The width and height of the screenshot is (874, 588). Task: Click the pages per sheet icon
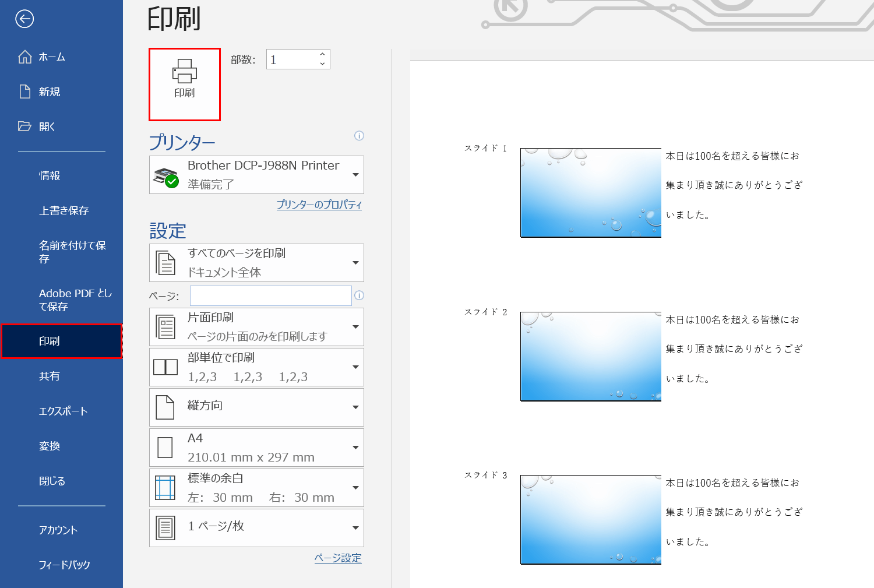165,528
